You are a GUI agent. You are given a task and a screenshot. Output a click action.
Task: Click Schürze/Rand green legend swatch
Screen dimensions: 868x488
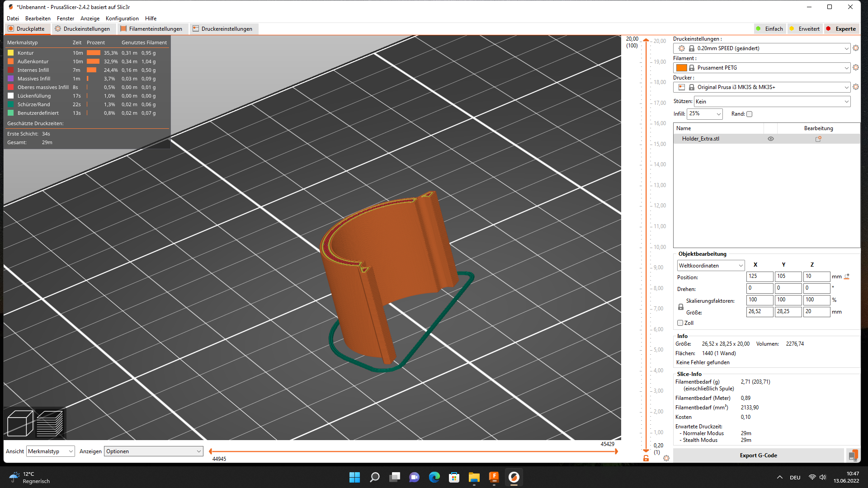(11, 104)
